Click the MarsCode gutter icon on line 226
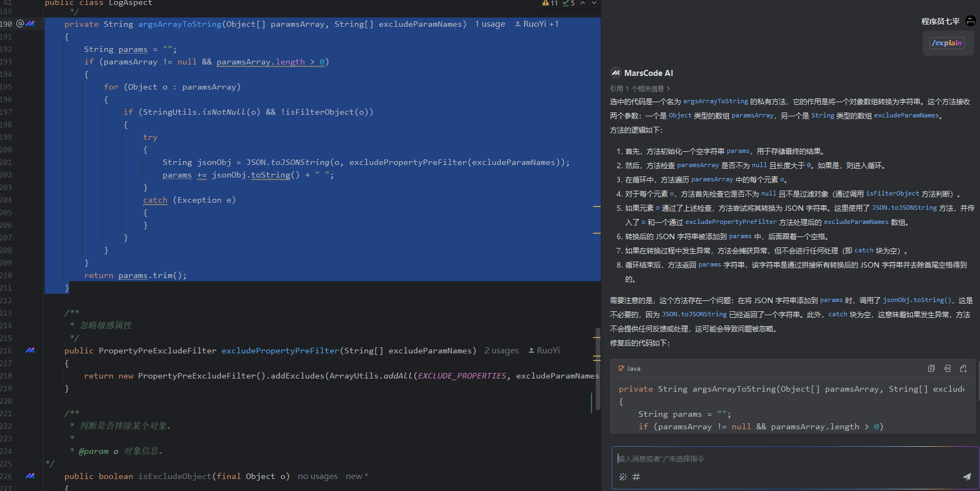Viewport: 980px width, 491px height. pos(31,476)
